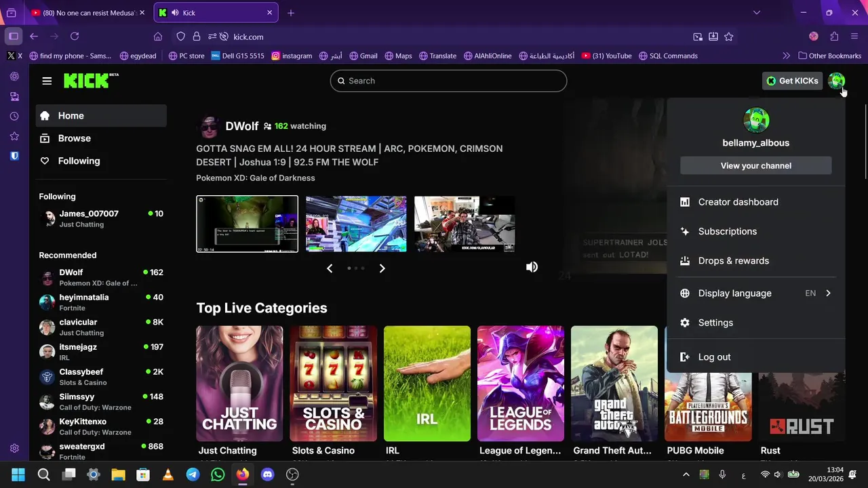Screen dimensions: 868x488
Task: Open heyimnatalia recommended channel
Action: [101, 302]
